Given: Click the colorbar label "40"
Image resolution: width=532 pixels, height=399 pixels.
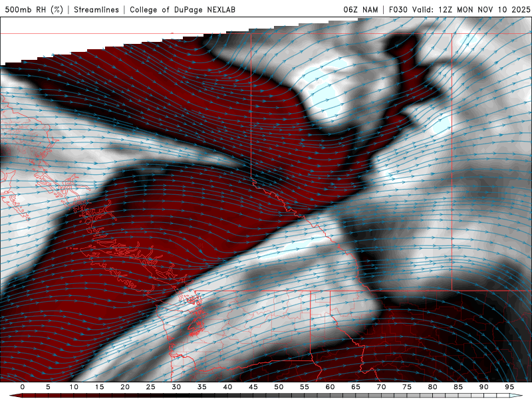Looking at the screenshot, I should click(227, 387).
